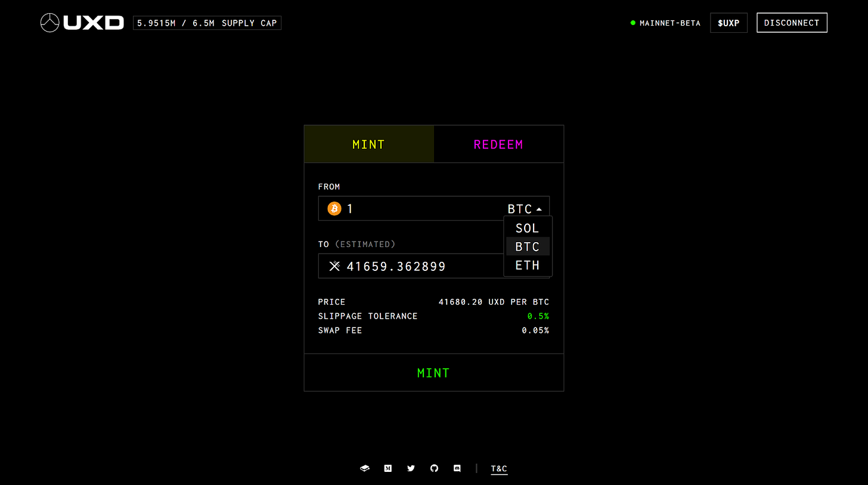The width and height of the screenshot is (868, 485).
Task: Select BTC option in the dropdown list
Action: pos(528,246)
